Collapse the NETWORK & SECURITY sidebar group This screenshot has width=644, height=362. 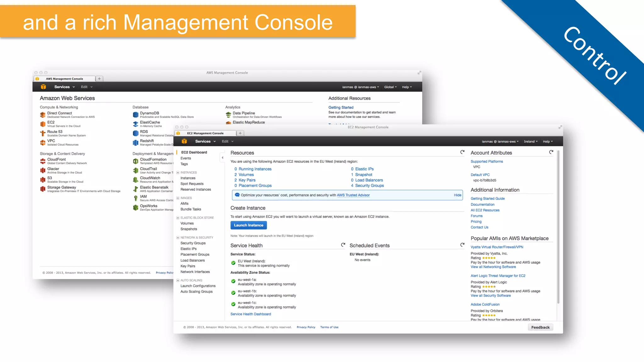[178, 238]
